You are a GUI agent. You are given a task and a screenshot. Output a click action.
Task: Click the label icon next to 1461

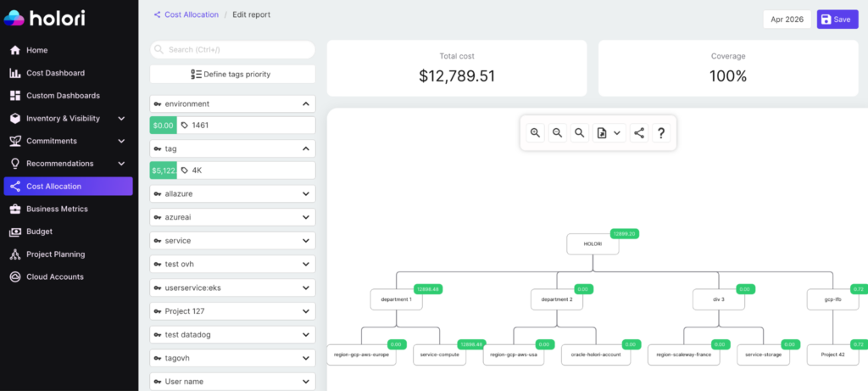coord(184,126)
